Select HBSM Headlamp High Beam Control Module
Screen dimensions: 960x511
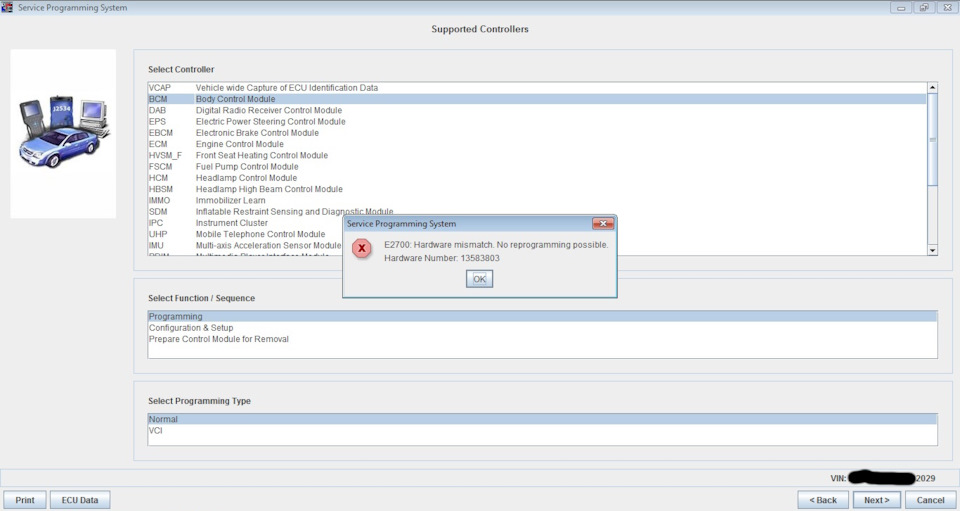click(537, 189)
